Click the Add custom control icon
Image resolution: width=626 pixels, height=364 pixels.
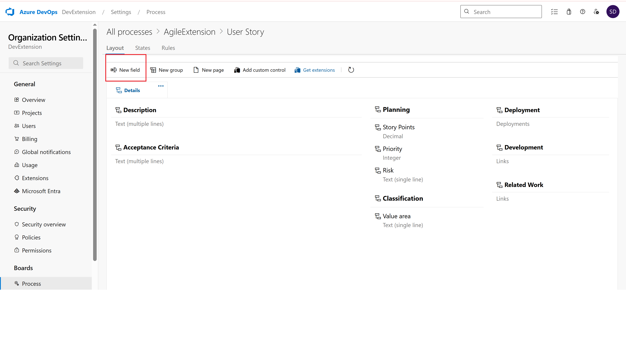pyautogui.click(x=237, y=70)
